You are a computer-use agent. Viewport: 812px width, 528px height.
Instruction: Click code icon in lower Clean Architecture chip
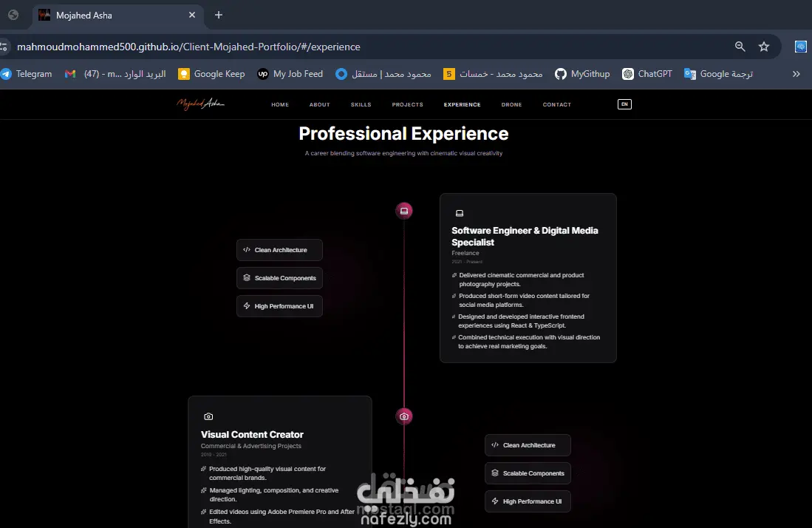494,444
